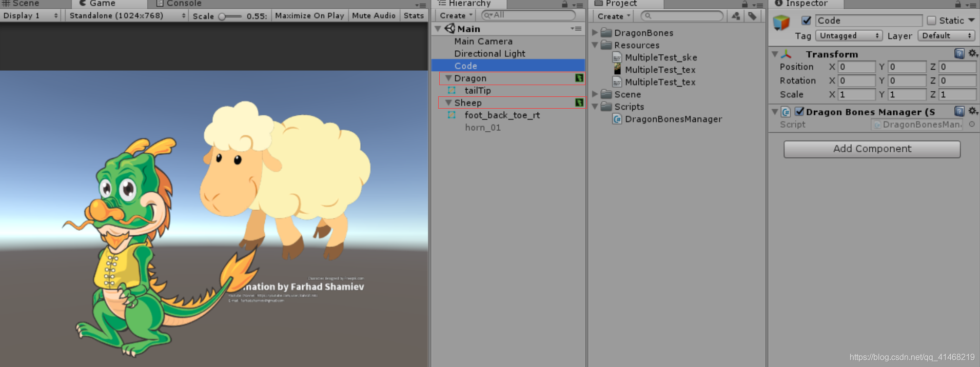The width and height of the screenshot is (980, 367).
Task: Select the Project panel tab
Action: [x=616, y=4]
